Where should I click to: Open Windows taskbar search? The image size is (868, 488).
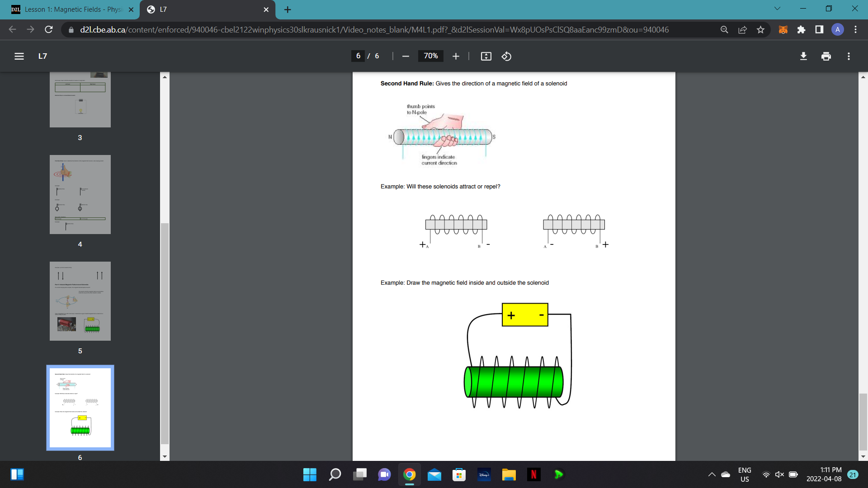pyautogui.click(x=335, y=474)
